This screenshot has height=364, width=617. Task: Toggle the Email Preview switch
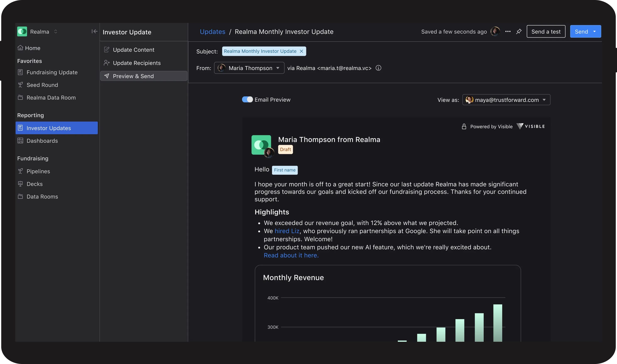[247, 100]
